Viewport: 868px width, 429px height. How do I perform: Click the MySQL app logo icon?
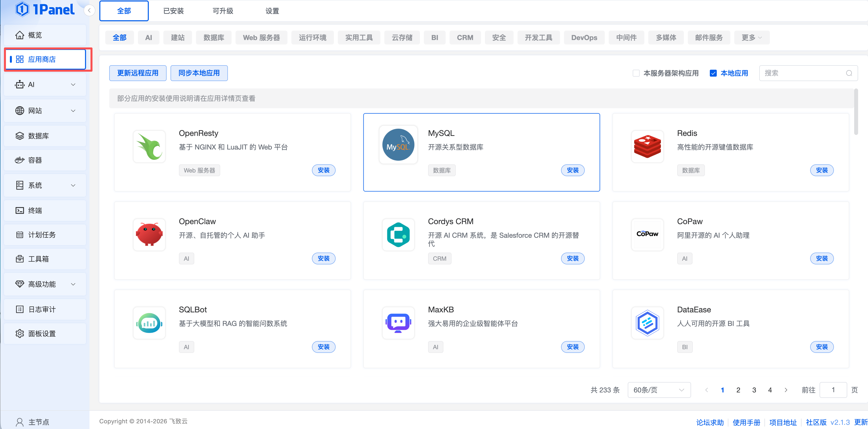point(398,145)
